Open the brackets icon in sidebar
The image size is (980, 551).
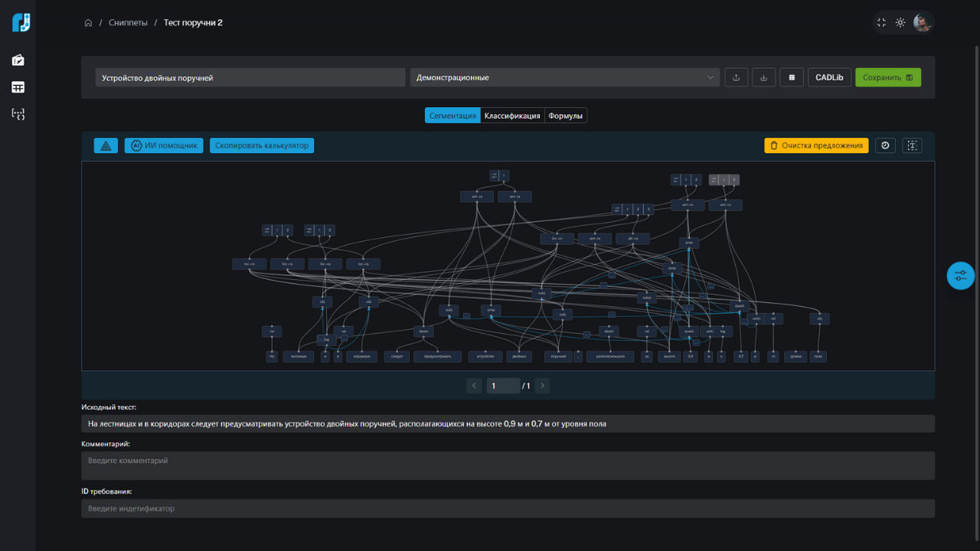18,114
